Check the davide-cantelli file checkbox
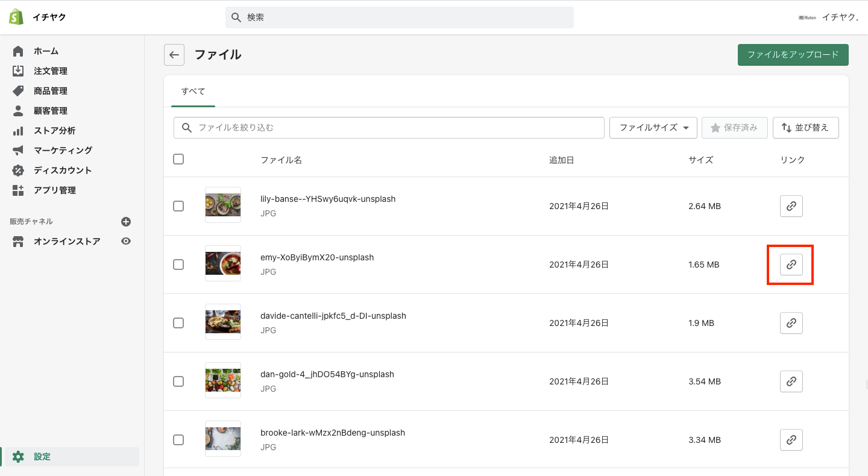Viewport: 868px width, 476px height. click(x=178, y=323)
